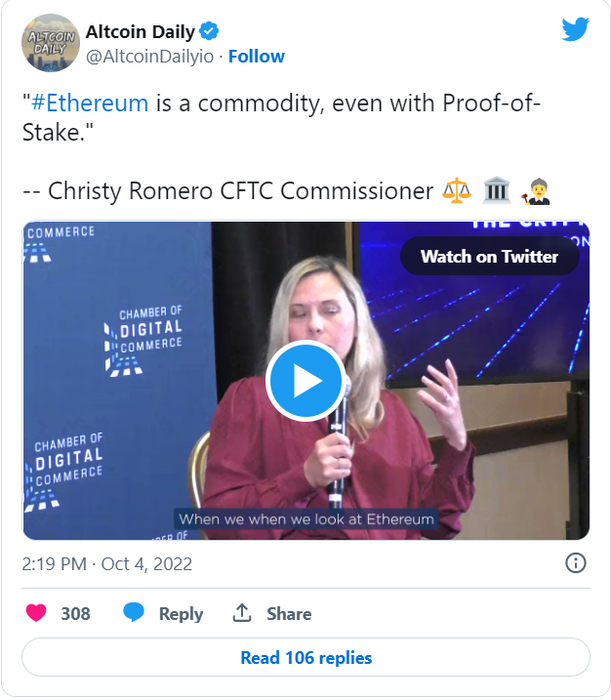The height and width of the screenshot is (700, 611).
Task: Play the embedded video
Action: tap(305, 381)
